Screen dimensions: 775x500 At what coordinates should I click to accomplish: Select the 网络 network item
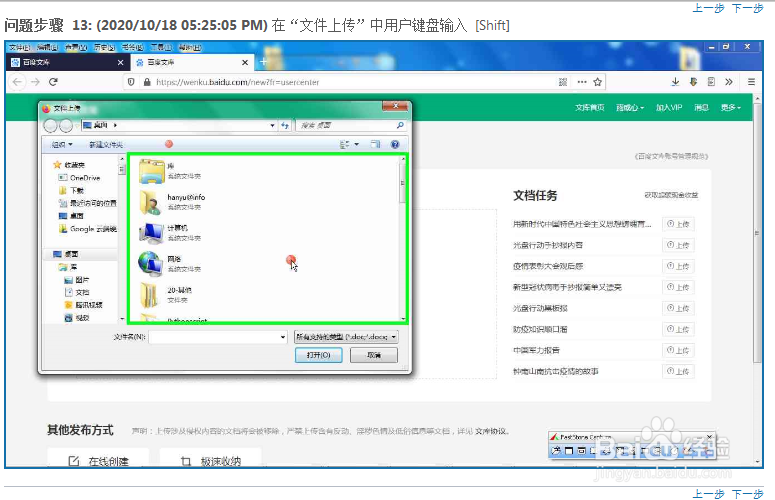[171, 263]
